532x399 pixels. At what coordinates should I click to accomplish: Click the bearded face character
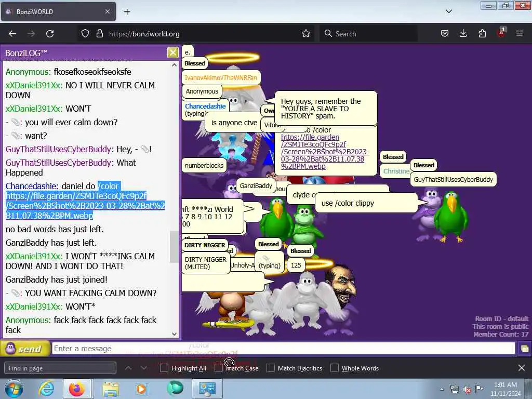click(x=341, y=286)
